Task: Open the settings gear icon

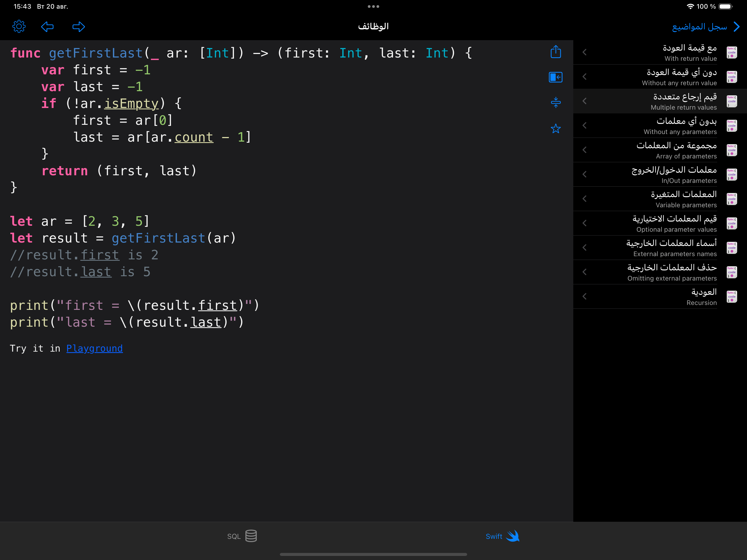Action: (19, 26)
